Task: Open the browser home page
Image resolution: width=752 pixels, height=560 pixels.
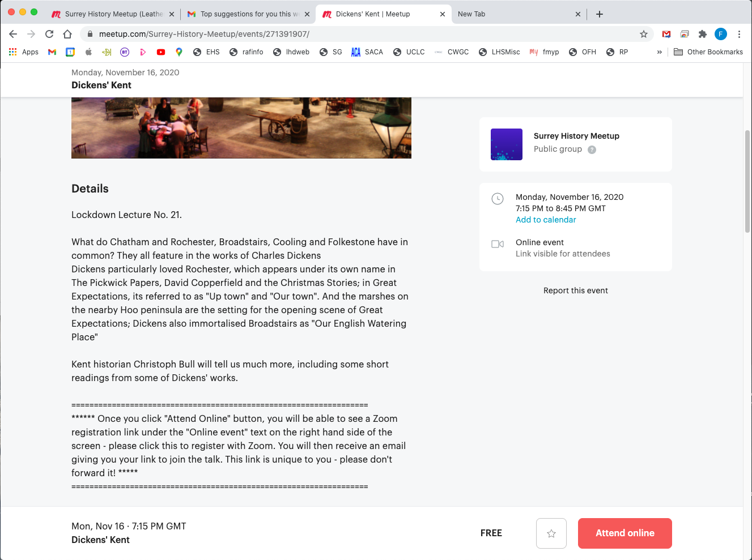Action: [x=67, y=34]
